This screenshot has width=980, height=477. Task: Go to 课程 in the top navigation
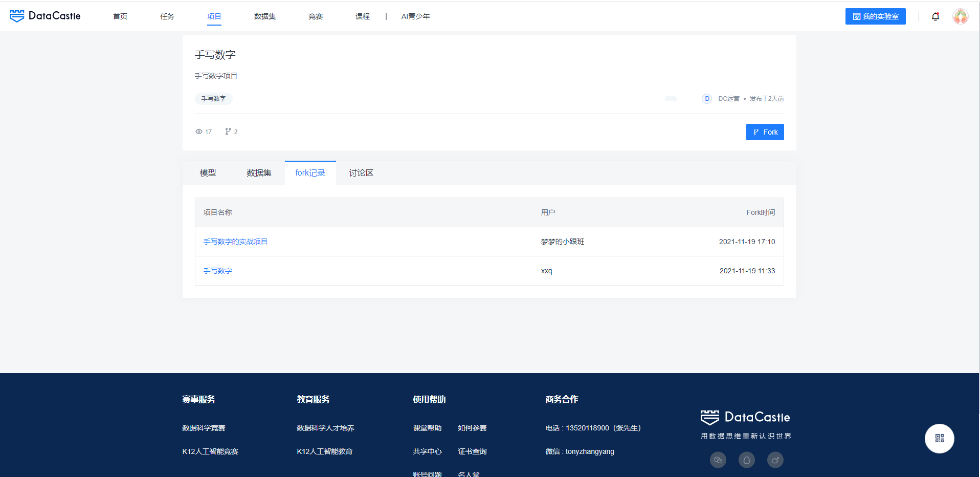point(363,16)
